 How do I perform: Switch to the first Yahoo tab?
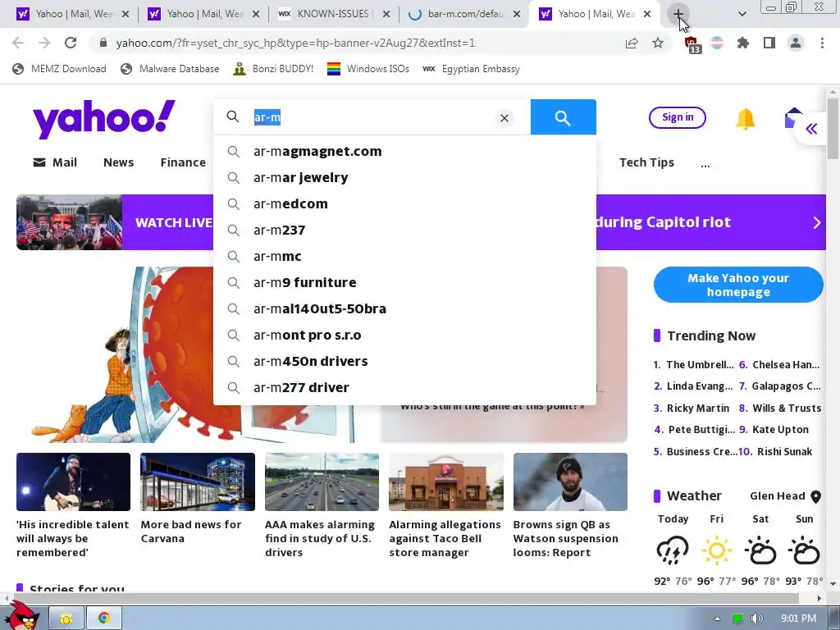click(72, 14)
